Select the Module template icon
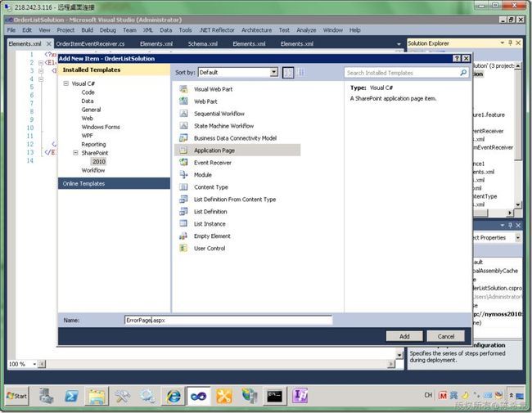The width and height of the screenshot is (532, 413). click(183, 175)
